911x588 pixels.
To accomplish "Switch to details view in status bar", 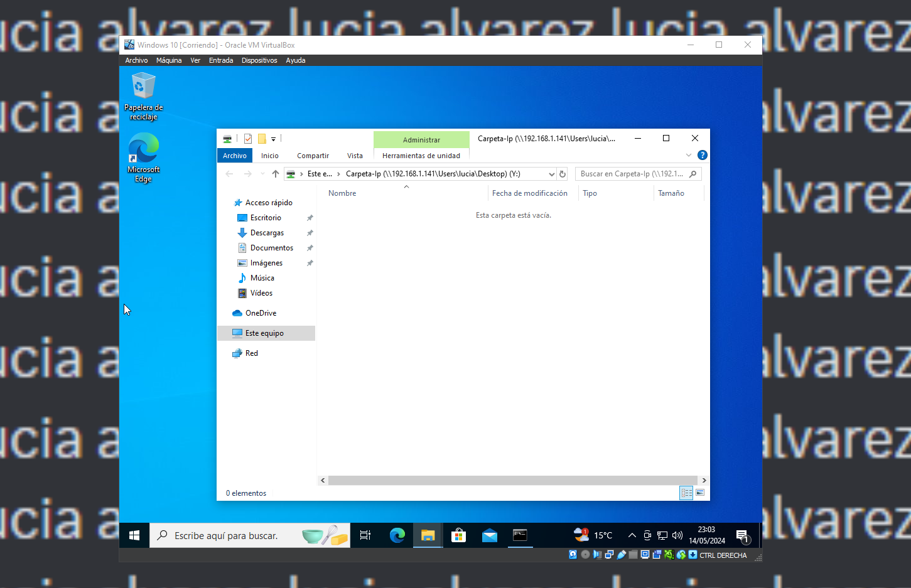I will coord(686,493).
